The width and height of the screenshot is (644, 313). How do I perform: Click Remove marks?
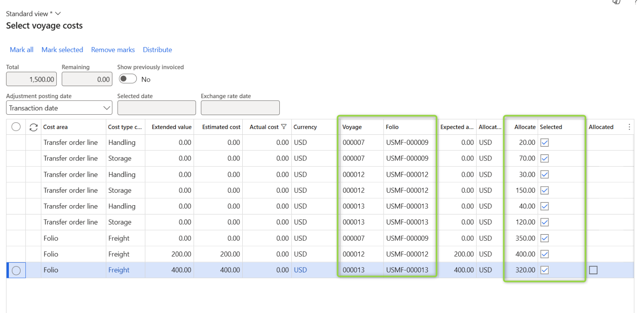pyautogui.click(x=113, y=50)
